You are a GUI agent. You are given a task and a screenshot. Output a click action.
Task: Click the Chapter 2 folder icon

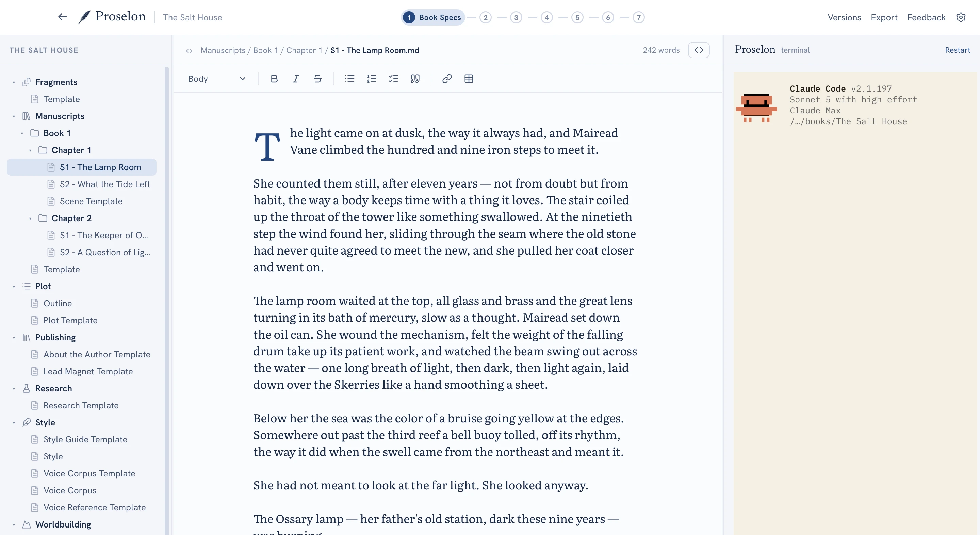(x=43, y=218)
